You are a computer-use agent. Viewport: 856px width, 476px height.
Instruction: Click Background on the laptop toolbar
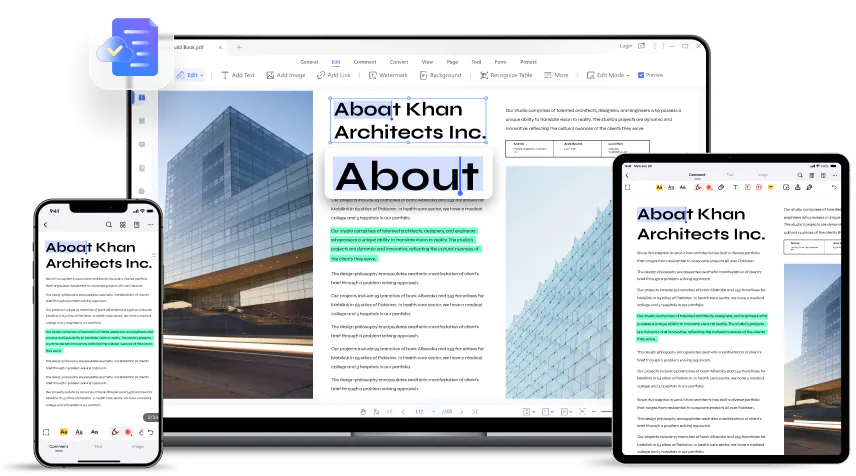[441, 75]
